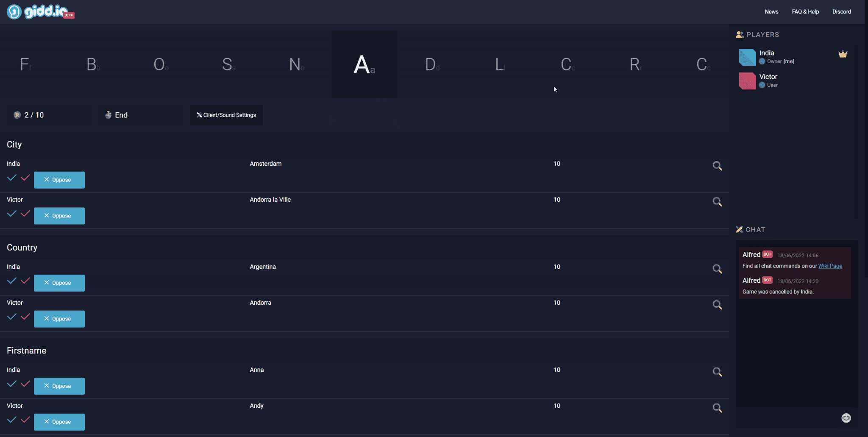This screenshot has height=437, width=868.
Task: Toggle red checkmark for Victor's Andorra
Action: [x=25, y=317]
